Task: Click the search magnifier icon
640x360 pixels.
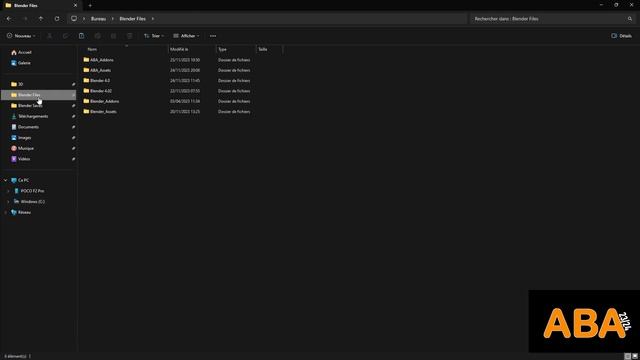Action: coord(630,19)
